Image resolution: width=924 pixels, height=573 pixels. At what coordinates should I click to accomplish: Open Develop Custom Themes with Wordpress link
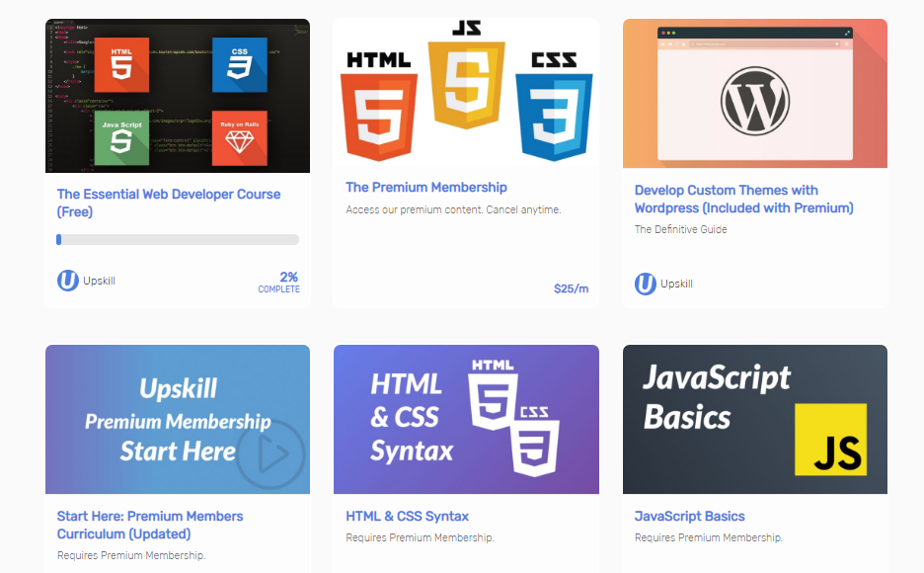click(743, 200)
